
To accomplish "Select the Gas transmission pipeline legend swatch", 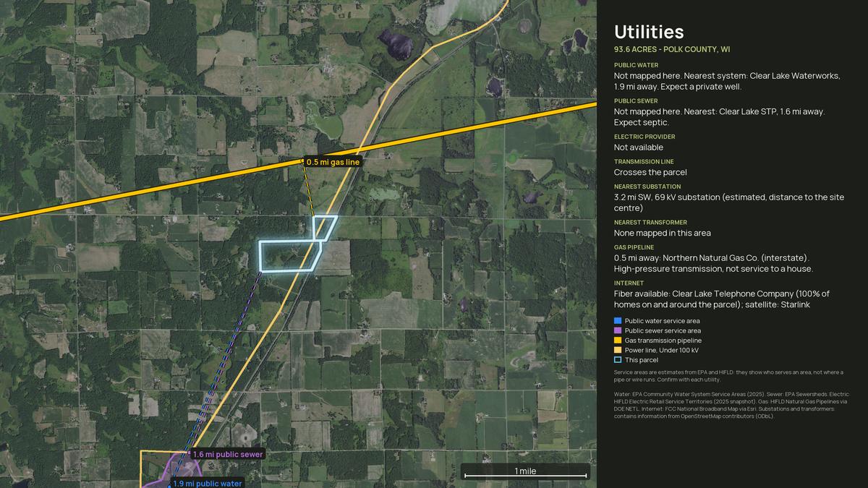I will (618, 341).
